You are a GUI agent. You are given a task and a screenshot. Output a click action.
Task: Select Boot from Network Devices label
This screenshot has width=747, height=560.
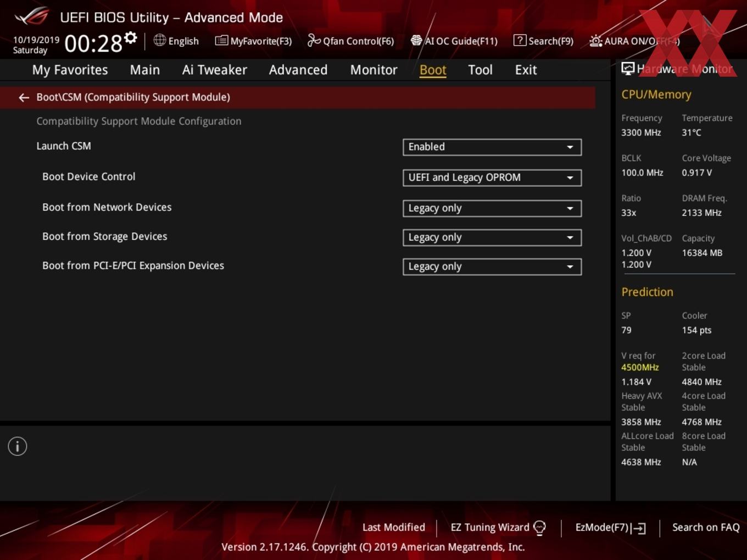coord(107,208)
